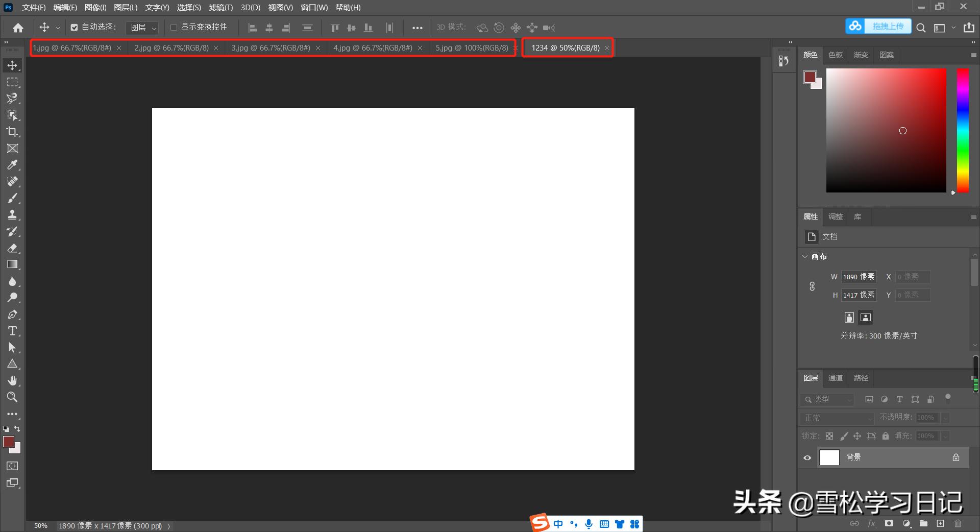Open the 不透明度 dropdown arrow

click(x=945, y=418)
